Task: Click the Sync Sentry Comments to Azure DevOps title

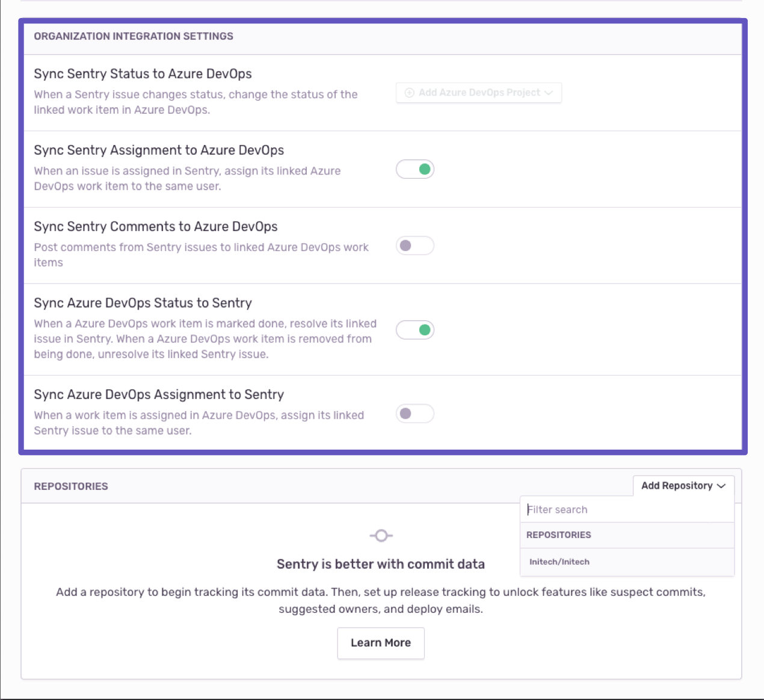Action: [x=156, y=227]
